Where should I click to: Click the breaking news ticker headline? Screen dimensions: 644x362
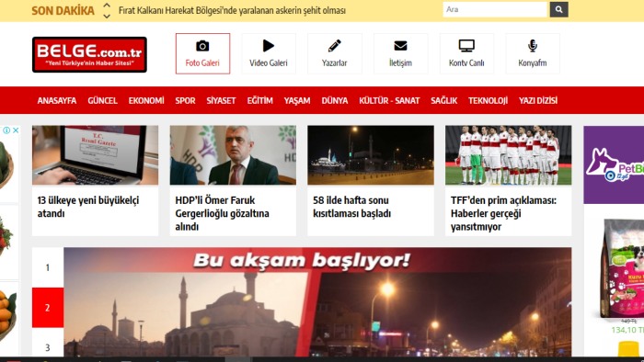(x=232, y=10)
